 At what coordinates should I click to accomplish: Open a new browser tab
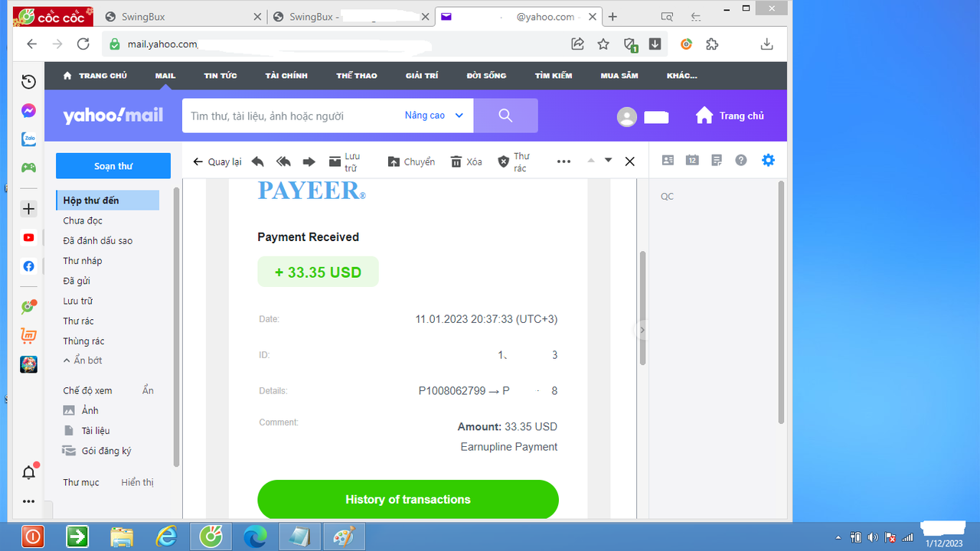click(612, 17)
